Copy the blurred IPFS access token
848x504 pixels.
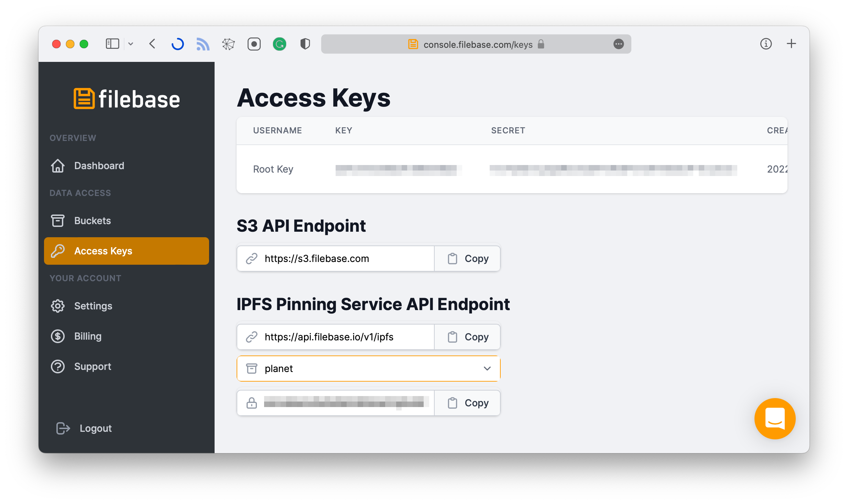[467, 403]
